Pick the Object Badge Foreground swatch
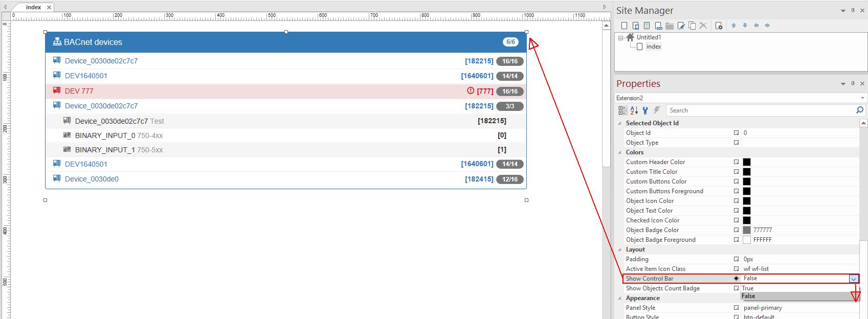 click(747, 240)
